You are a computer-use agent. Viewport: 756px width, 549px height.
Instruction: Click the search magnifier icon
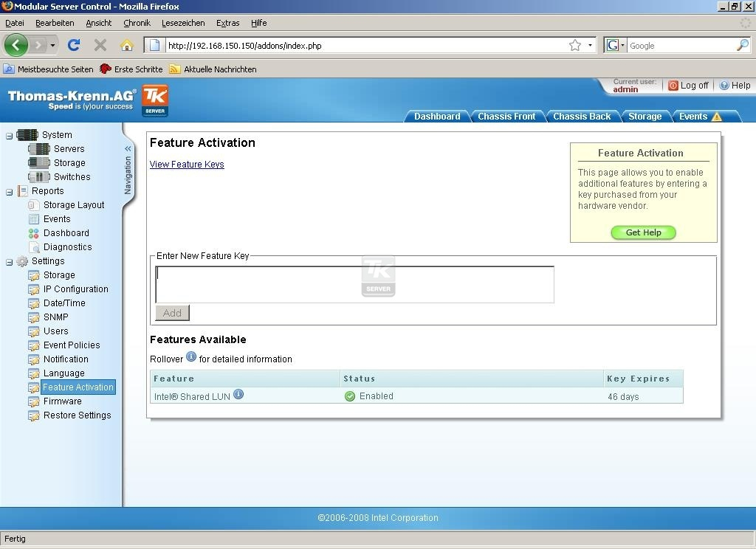pos(742,46)
